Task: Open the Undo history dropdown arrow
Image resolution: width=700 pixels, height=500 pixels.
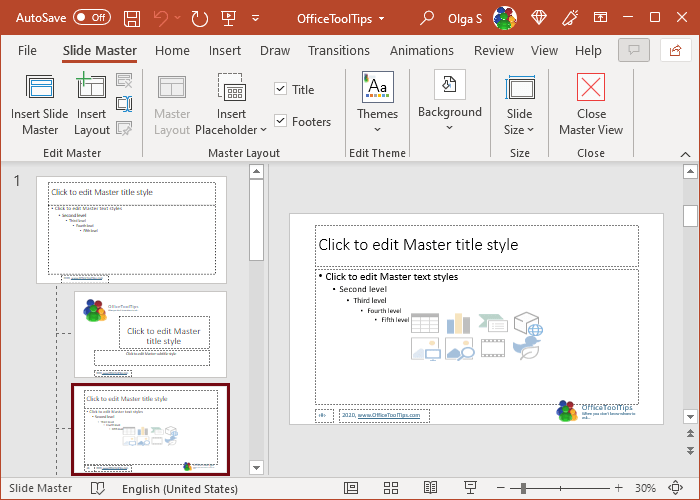Action: click(178, 18)
